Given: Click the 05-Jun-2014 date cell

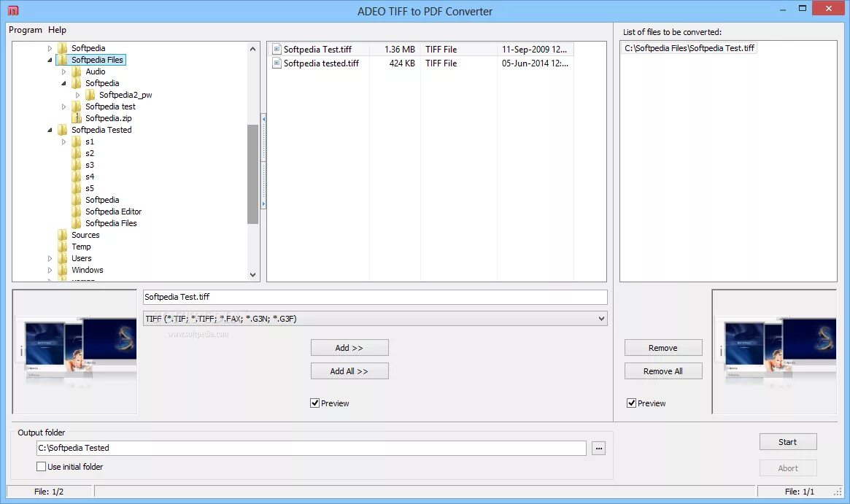Looking at the screenshot, I should [x=535, y=63].
